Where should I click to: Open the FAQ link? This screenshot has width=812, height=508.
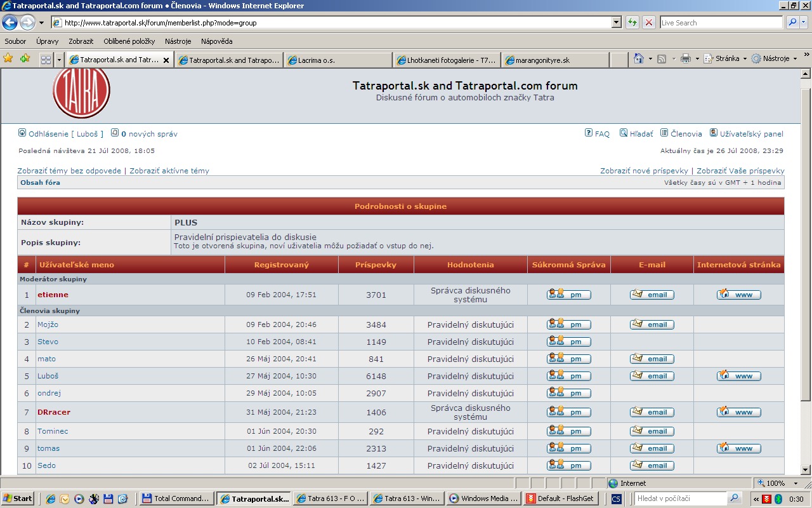click(597, 134)
